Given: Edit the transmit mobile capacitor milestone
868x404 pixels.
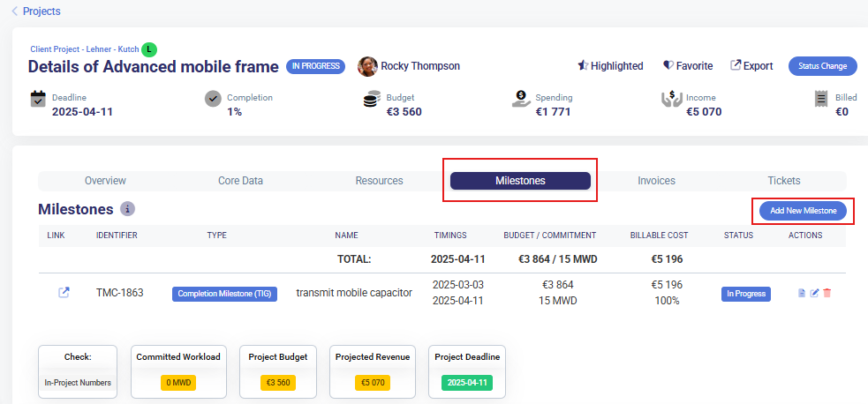Looking at the screenshot, I should [x=814, y=293].
